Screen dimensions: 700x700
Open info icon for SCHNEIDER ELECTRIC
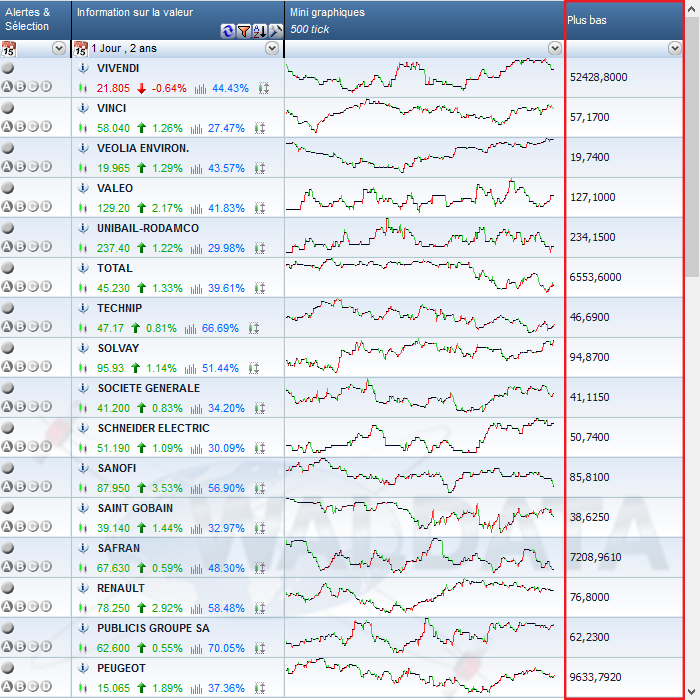tap(83, 428)
